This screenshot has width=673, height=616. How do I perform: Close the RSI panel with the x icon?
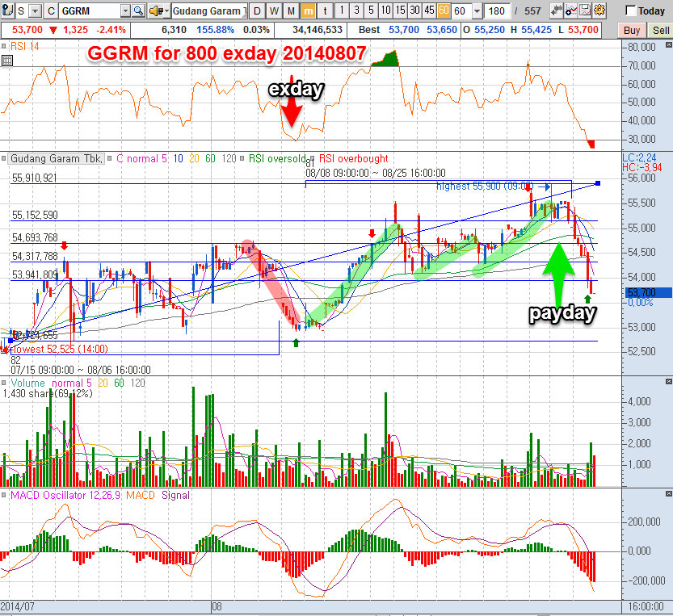pyautogui.click(x=668, y=44)
